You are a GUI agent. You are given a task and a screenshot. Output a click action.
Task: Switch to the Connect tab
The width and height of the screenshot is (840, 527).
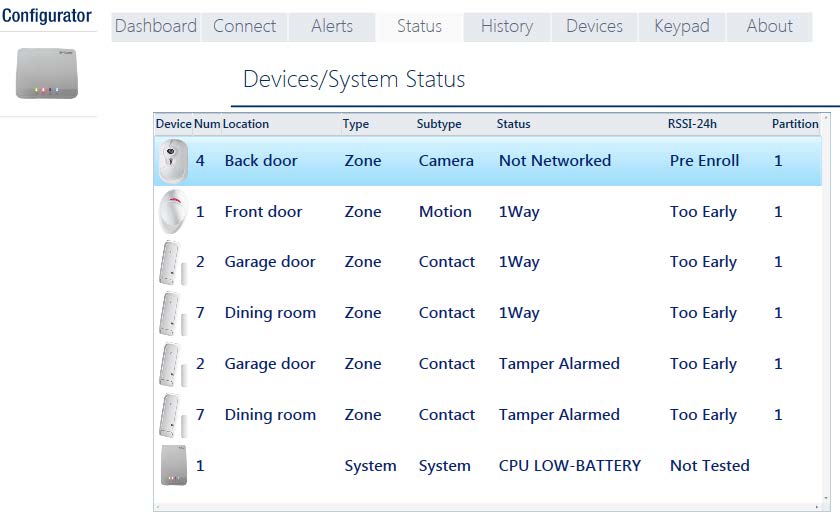(x=244, y=27)
